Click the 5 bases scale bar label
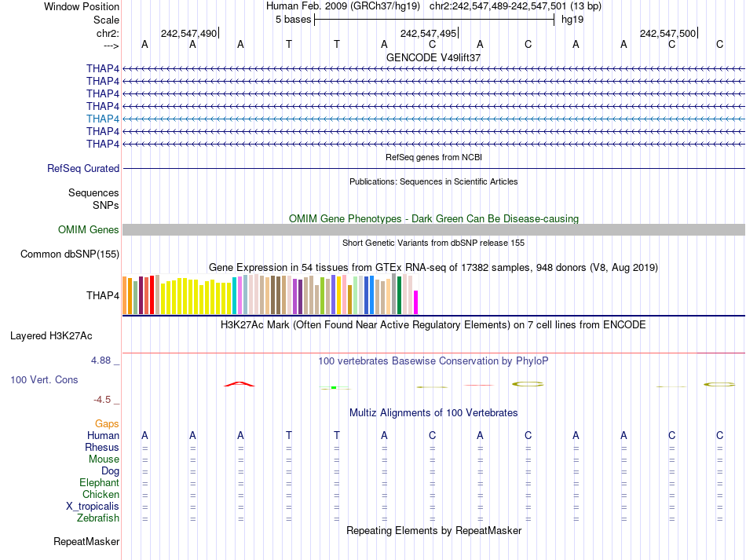This screenshot has width=746, height=560. (x=293, y=20)
